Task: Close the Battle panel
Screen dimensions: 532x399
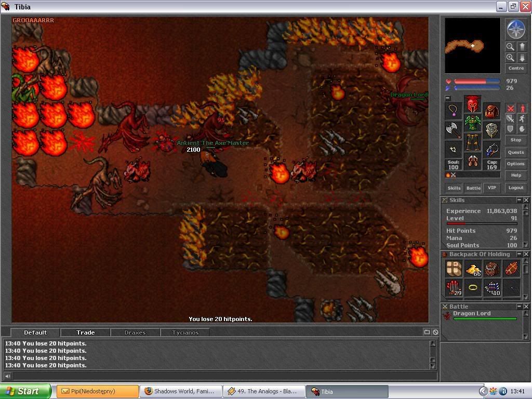Action: click(x=526, y=306)
